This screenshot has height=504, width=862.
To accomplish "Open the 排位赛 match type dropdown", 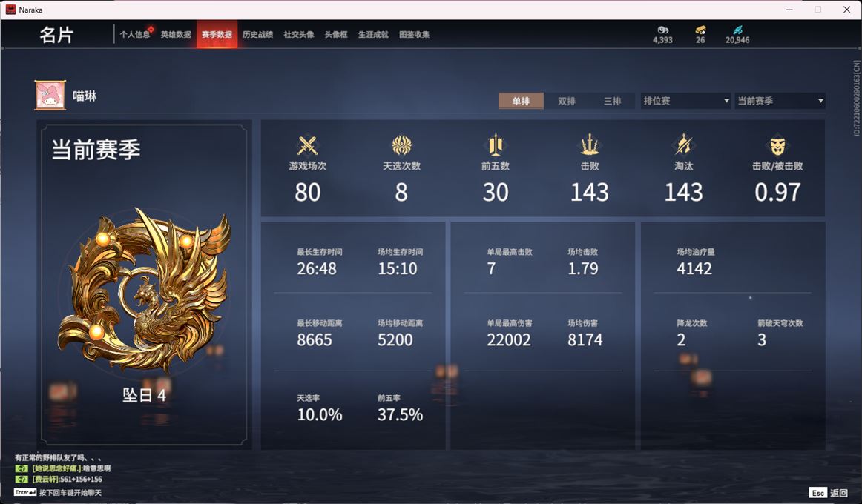I will click(686, 101).
